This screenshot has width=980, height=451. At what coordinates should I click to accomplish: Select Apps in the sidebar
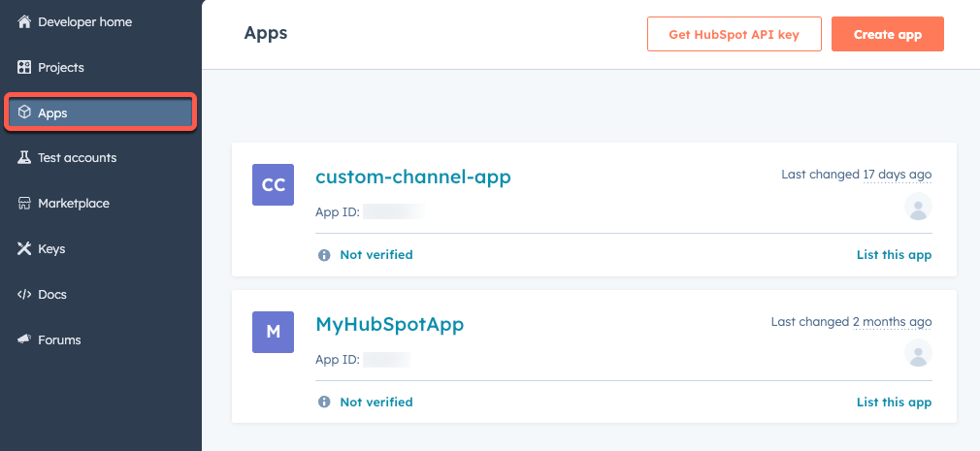click(x=101, y=113)
